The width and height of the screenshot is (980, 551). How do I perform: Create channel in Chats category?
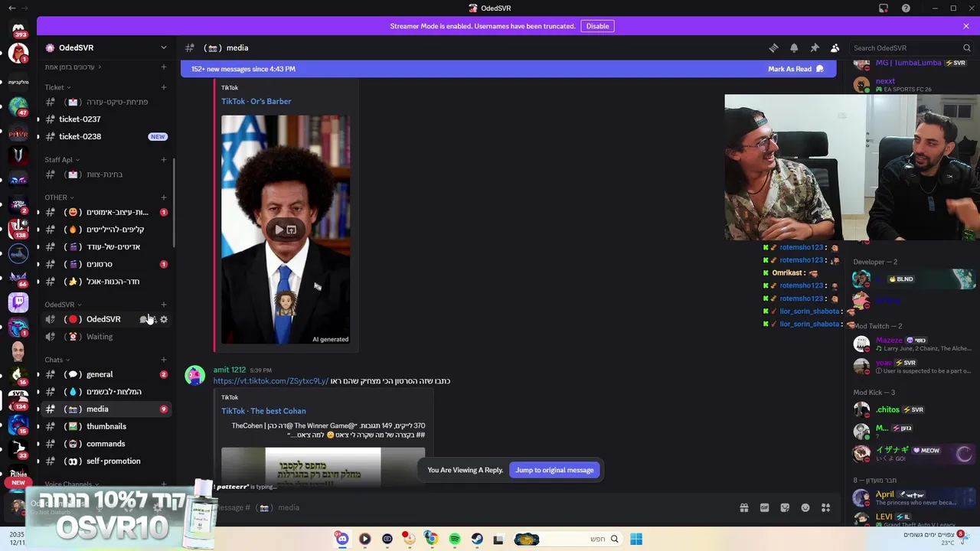(x=164, y=360)
